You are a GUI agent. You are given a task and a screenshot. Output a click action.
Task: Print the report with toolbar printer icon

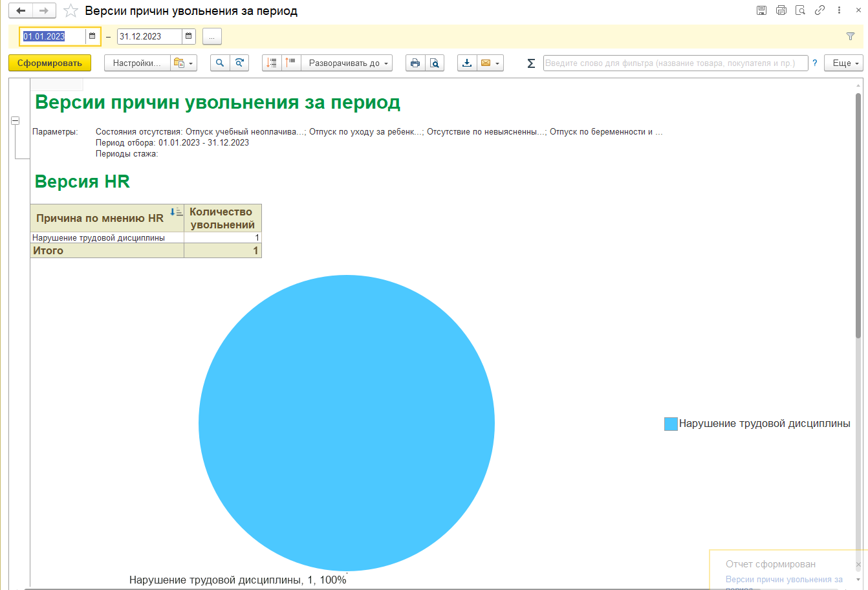[415, 63]
